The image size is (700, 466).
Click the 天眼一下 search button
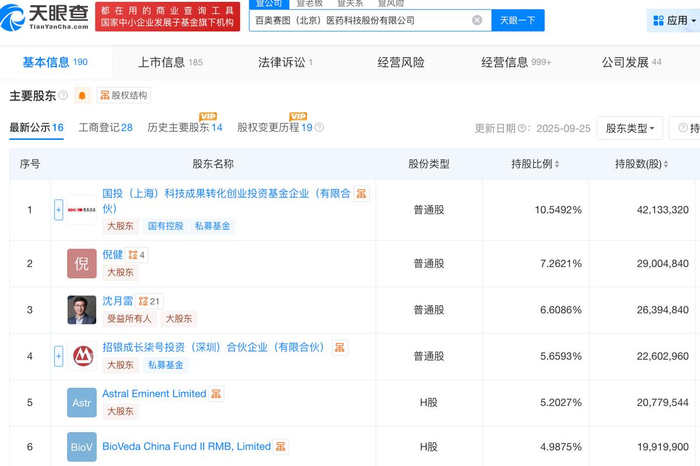coord(518,21)
